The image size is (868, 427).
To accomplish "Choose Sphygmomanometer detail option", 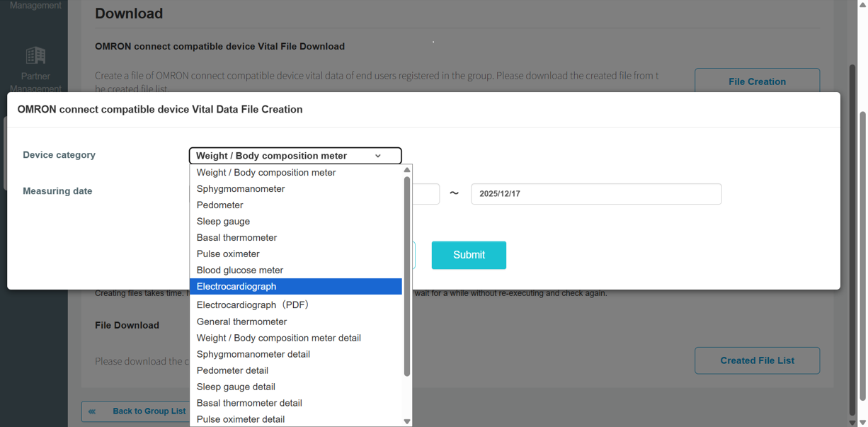I will pos(296,354).
